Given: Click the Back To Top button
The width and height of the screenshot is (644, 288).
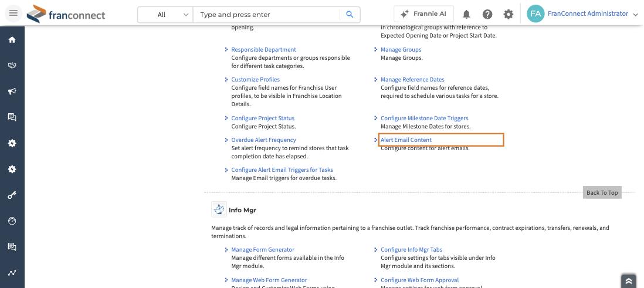Looking at the screenshot, I should pyautogui.click(x=602, y=192).
